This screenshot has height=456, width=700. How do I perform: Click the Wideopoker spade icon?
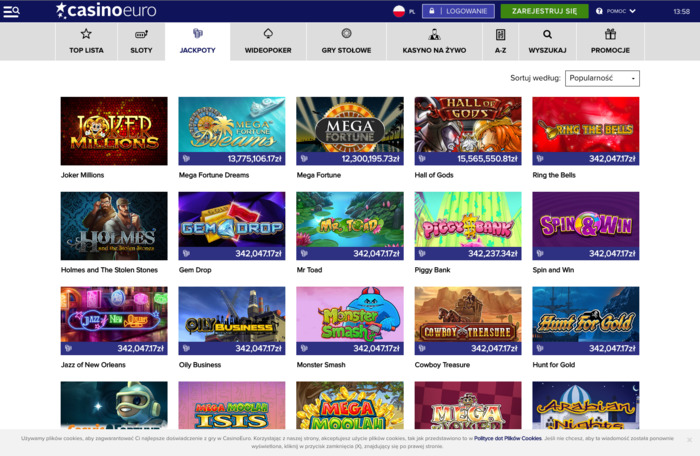(268, 33)
